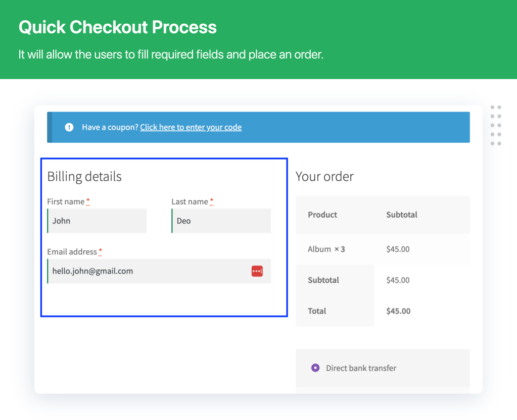Click the Email address input field
The height and width of the screenshot is (420, 517).
[159, 271]
